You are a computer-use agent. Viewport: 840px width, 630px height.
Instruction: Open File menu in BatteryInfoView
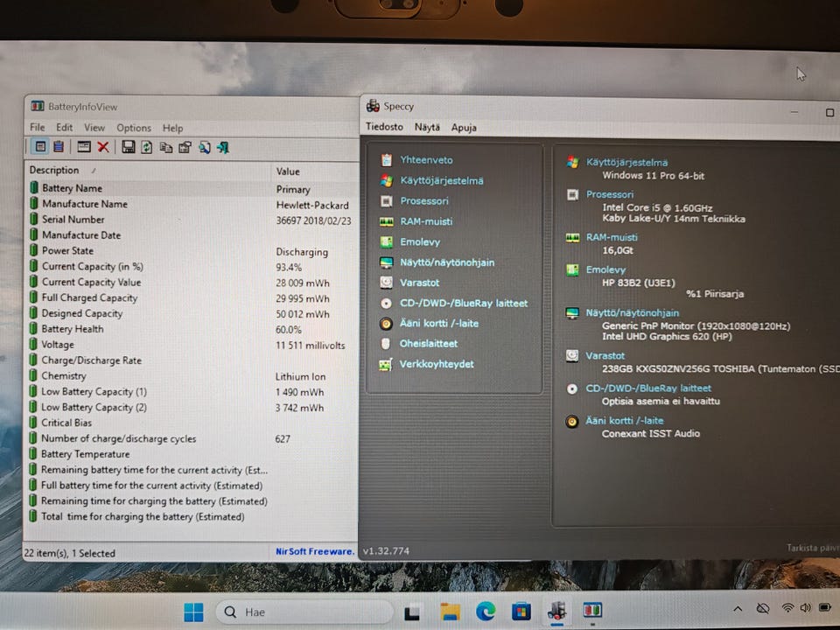click(x=38, y=127)
